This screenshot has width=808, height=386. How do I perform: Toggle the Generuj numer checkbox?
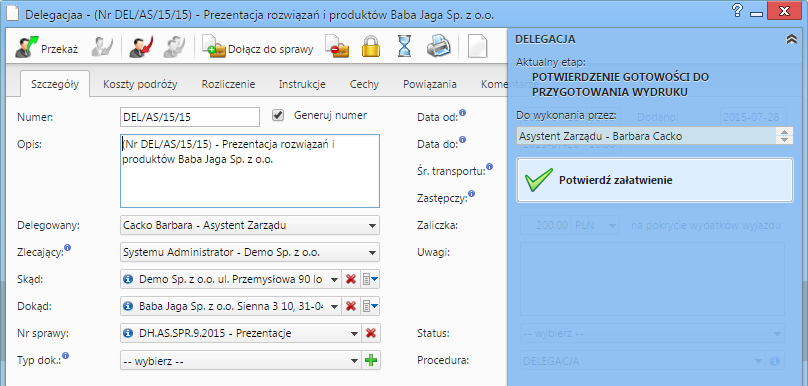[x=278, y=115]
